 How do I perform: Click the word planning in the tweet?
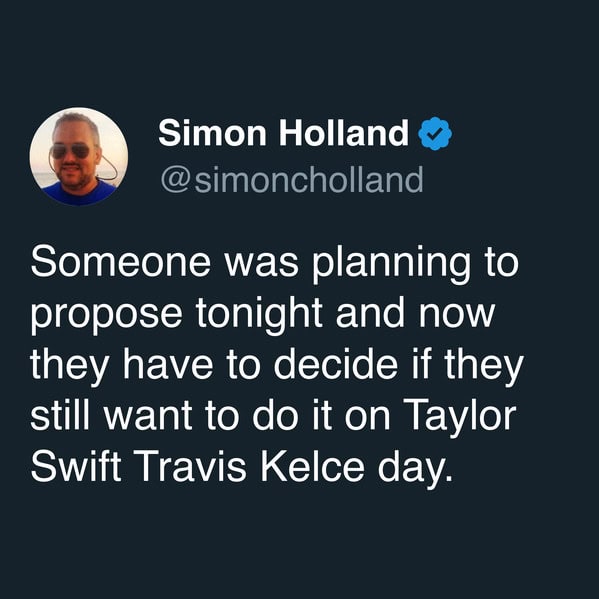click(392, 263)
